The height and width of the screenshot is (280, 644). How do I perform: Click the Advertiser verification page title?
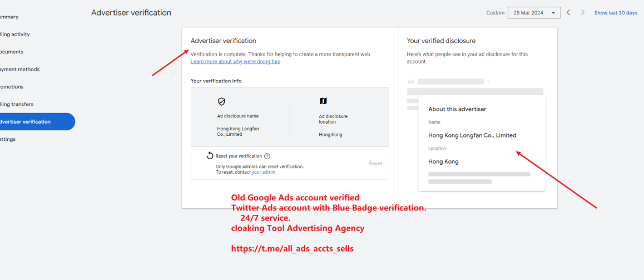tap(131, 13)
